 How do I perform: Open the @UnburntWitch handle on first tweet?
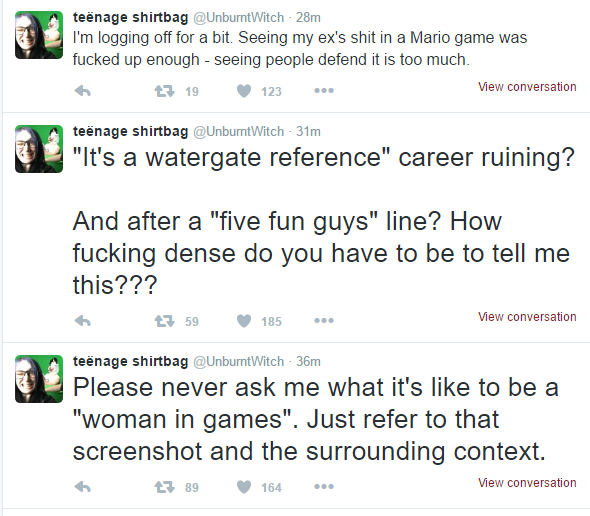239,17
